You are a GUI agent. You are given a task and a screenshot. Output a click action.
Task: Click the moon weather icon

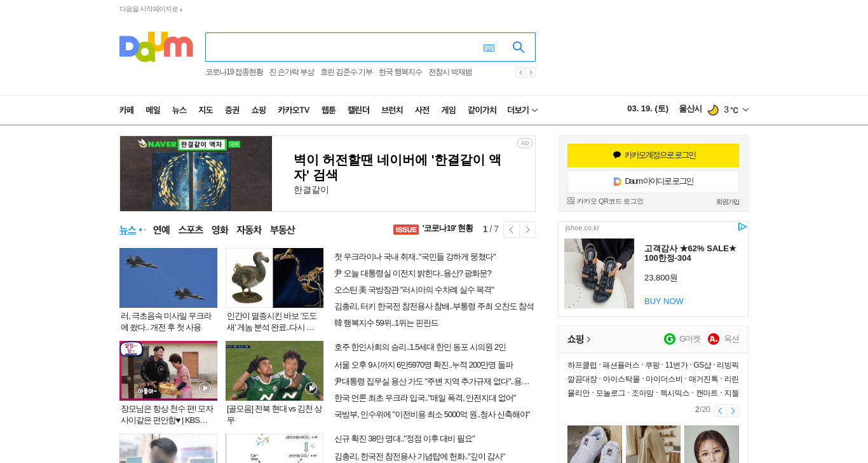[713, 110]
